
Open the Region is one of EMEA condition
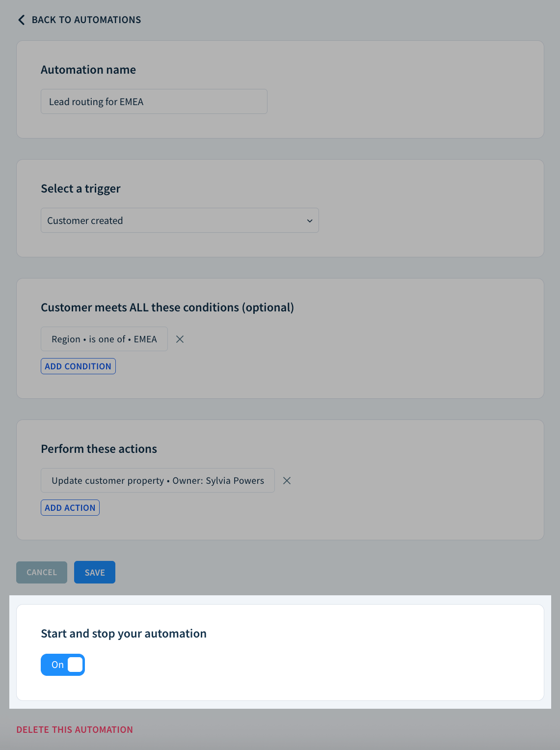[x=104, y=339]
